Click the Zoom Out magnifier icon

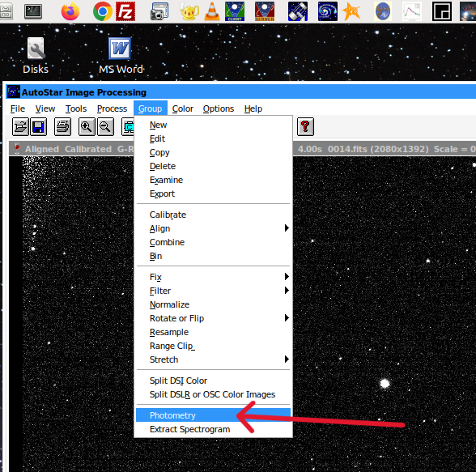[x=105, y=126]
